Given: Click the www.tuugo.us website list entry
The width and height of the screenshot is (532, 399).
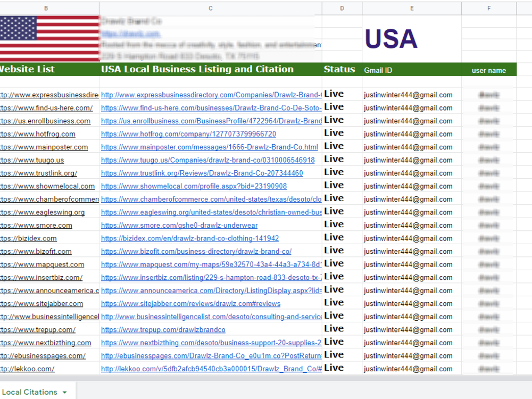Looking at the screenshot, I should point(32,160).
